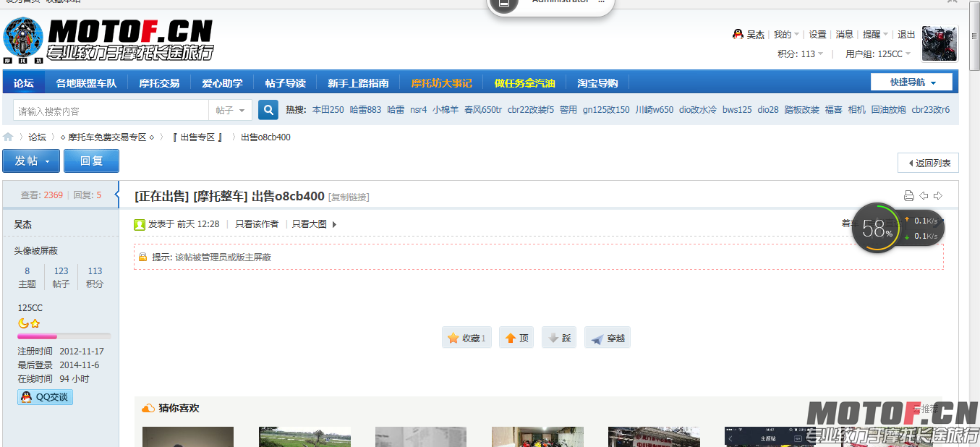
Task: Click the QQ交谈 chat button
Action: click(46, 397)
